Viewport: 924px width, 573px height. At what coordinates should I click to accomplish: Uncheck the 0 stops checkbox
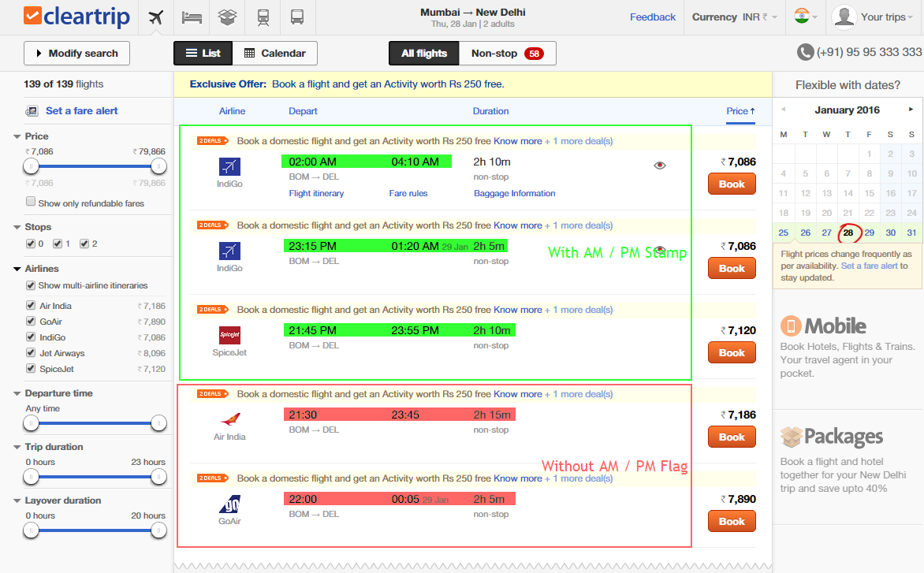(31, 244)
